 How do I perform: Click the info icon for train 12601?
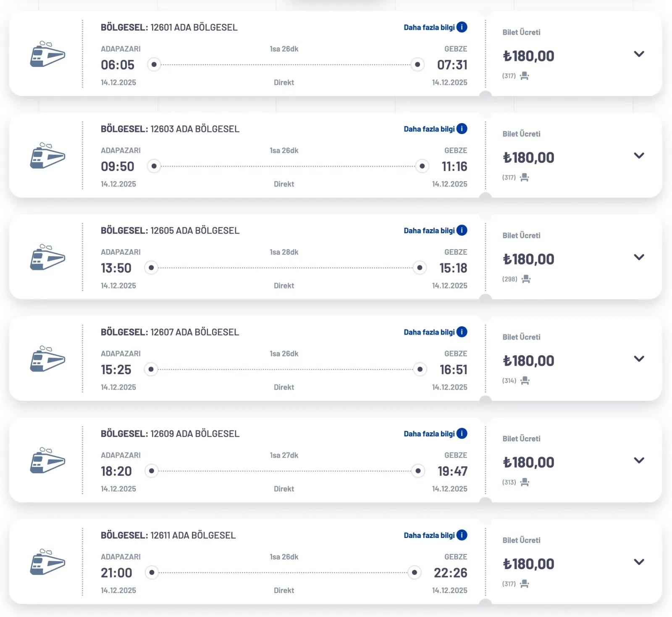462,27
